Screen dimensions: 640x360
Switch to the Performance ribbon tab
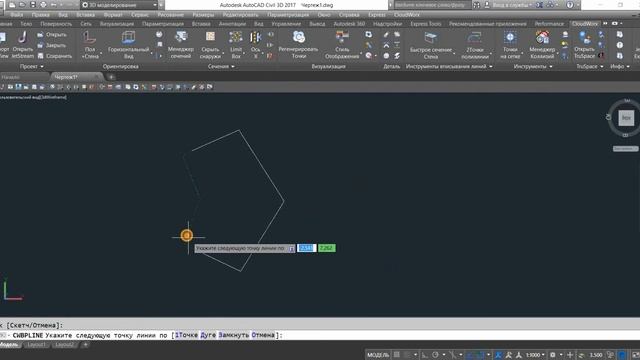[x=549, y=24]
